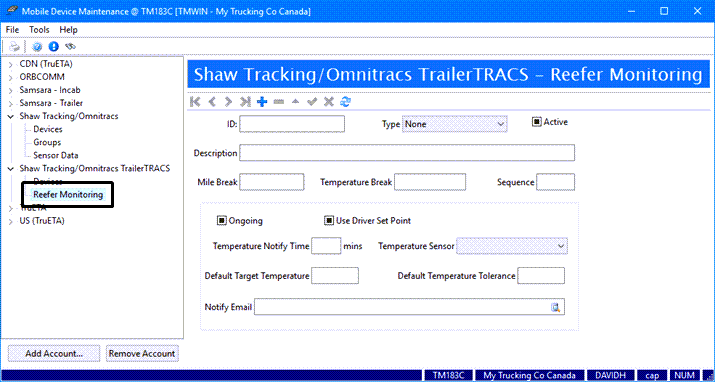Open the Tools menu

tap(39, 30)
